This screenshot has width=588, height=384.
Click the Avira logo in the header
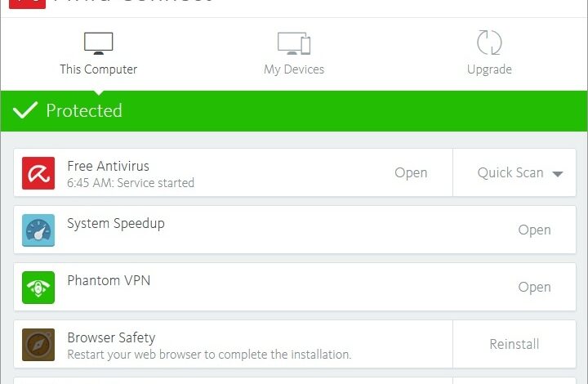pyautogui.click(x=31, y=5)
